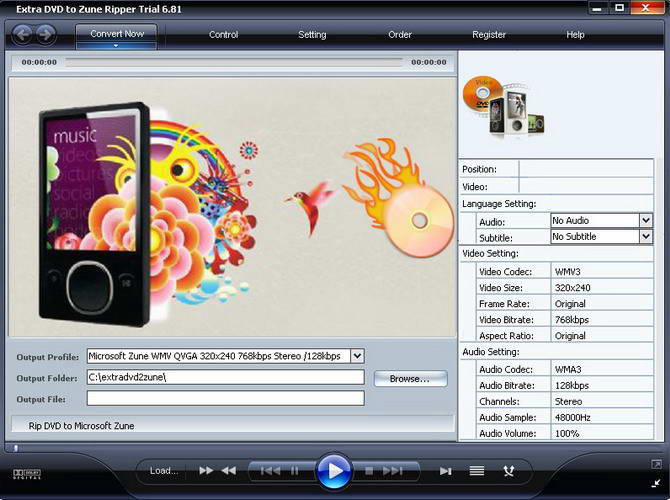Click the Audio Setting header

(491, 352)
